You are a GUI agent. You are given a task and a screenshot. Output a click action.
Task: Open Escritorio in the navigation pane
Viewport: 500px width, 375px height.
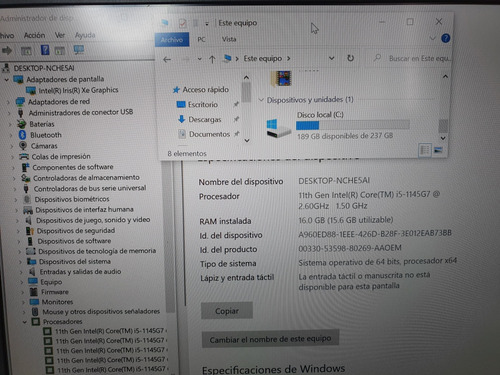203,105
